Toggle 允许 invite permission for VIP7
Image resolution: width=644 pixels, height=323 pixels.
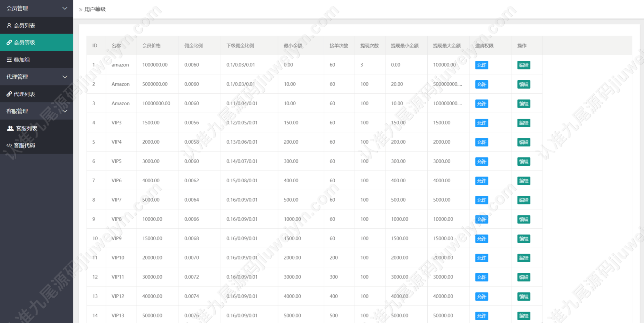tap(481, 200)
